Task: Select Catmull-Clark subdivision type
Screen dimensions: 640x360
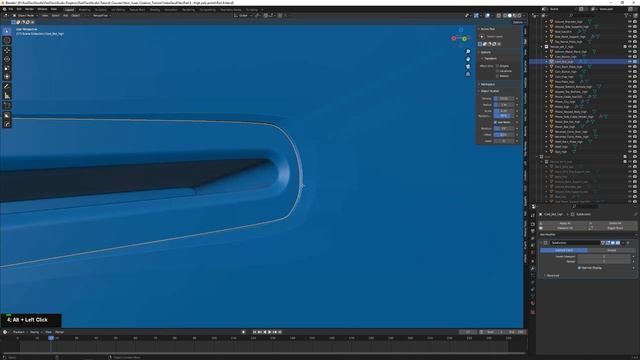Action: (x=564, y=250)
